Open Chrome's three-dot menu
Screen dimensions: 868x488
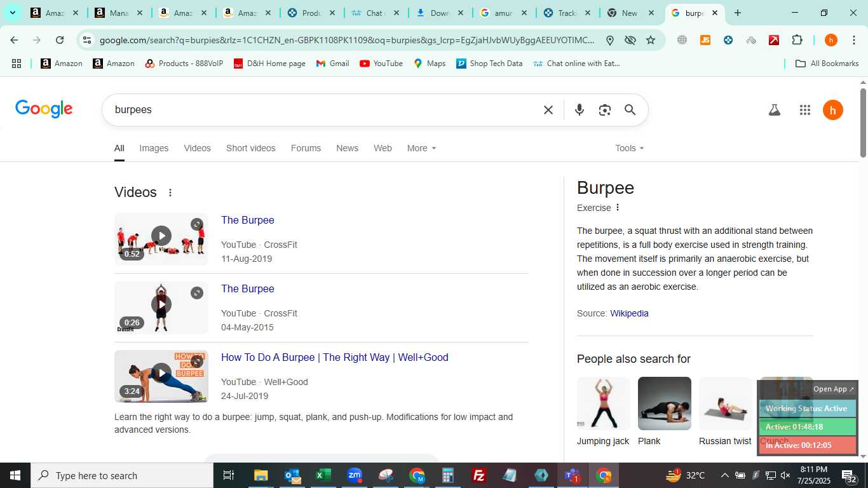[853, 40]
